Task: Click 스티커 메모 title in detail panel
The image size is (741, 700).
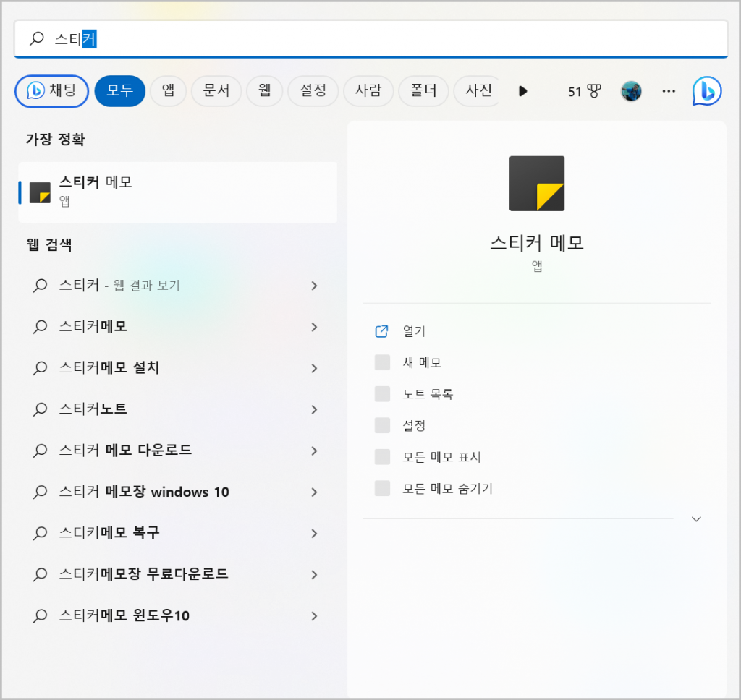Action: (537, 243)
